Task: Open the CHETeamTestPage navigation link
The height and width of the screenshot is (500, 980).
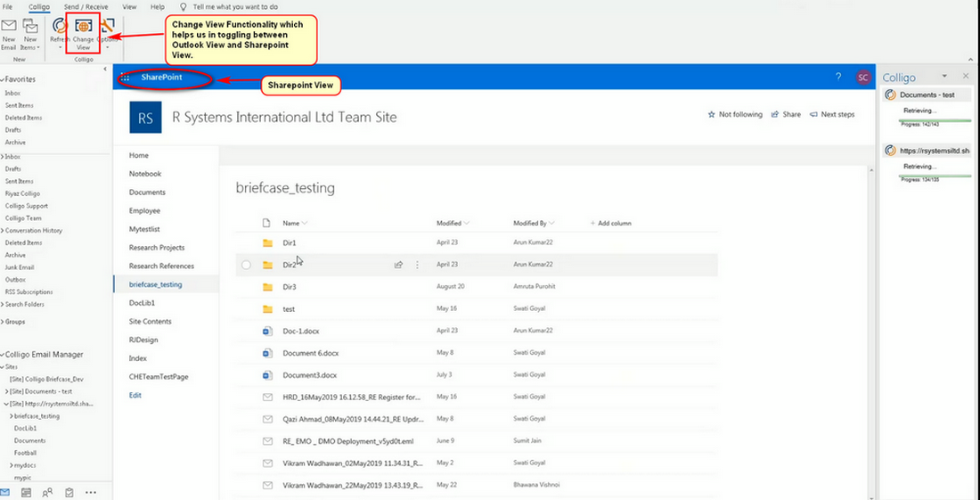Action: (159, 377)
